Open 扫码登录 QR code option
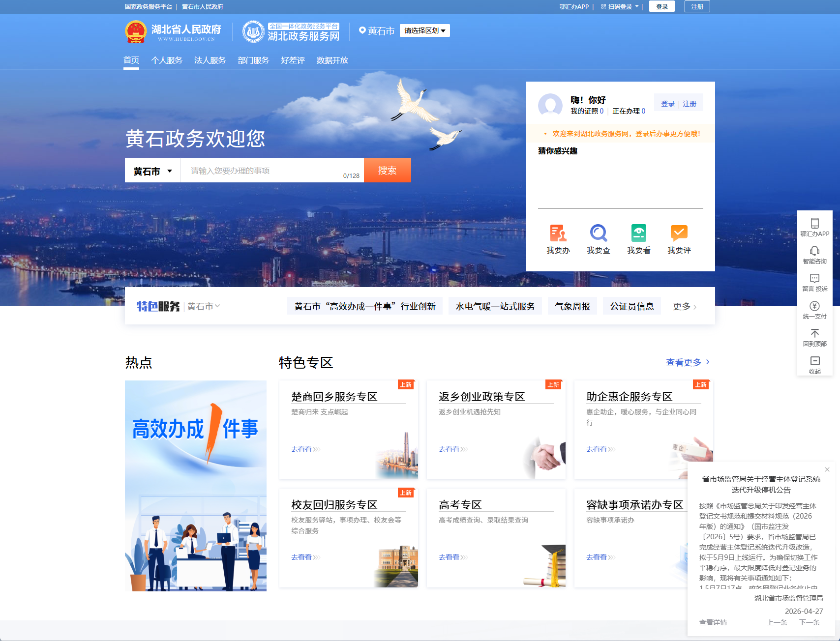Screen dimensions: 840x641 tap(620, 6)
